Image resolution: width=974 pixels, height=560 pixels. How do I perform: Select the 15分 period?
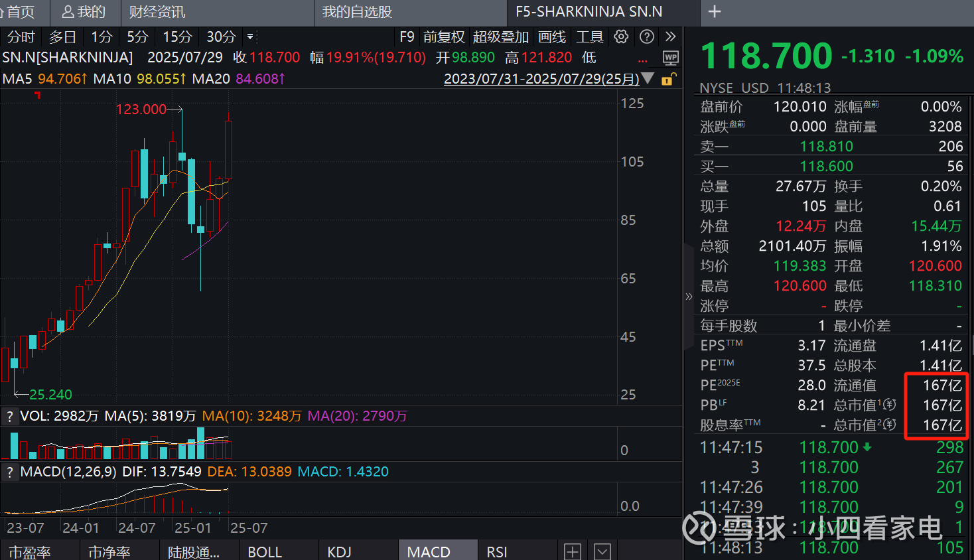pos(177,37)
